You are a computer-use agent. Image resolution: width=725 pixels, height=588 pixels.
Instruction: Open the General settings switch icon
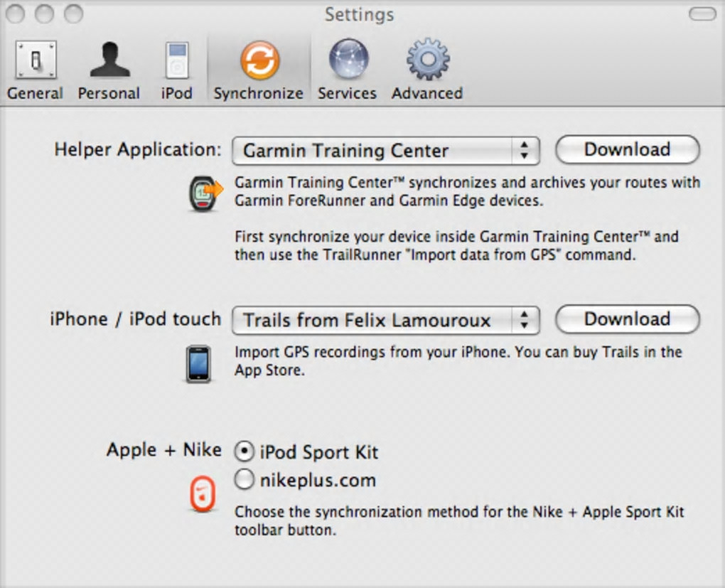point(36,60)
